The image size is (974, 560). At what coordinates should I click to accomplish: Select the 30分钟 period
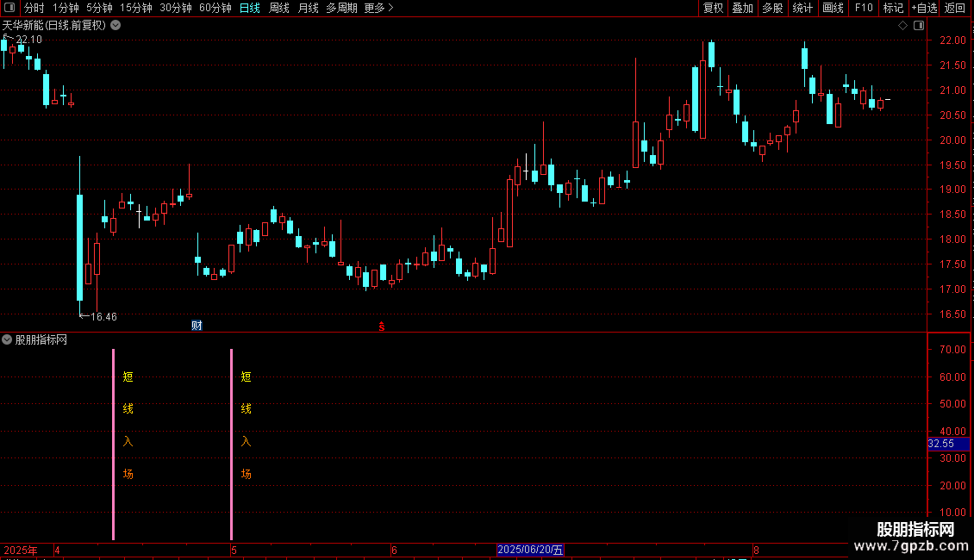tap(175, 8)
